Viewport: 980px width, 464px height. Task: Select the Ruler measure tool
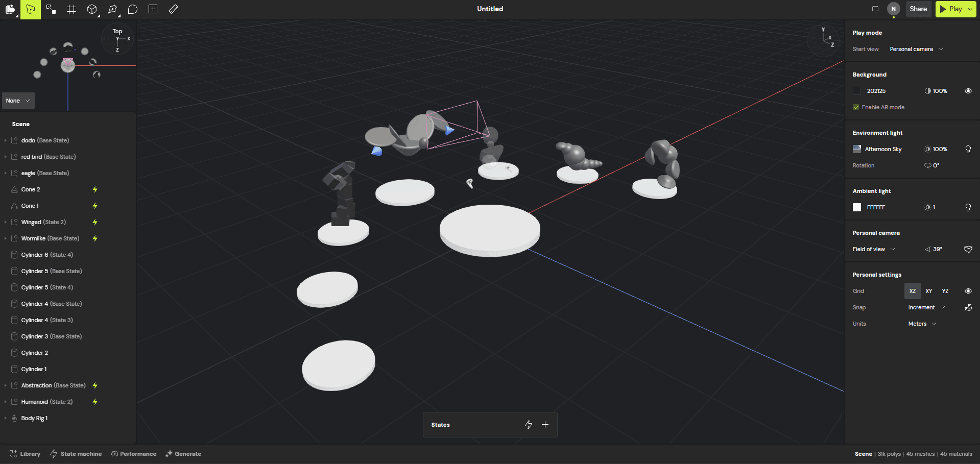[x=174, y=9]
